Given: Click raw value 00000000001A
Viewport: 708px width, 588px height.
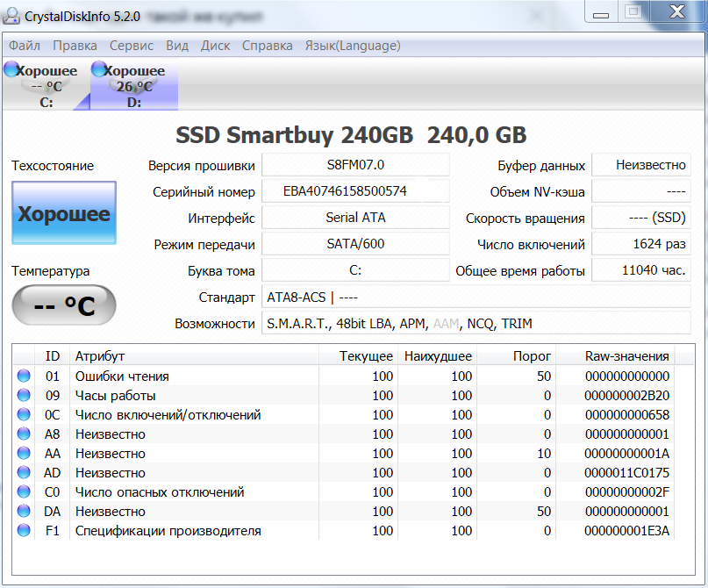Looking at the screenshot, I should (x=626, y=454).
